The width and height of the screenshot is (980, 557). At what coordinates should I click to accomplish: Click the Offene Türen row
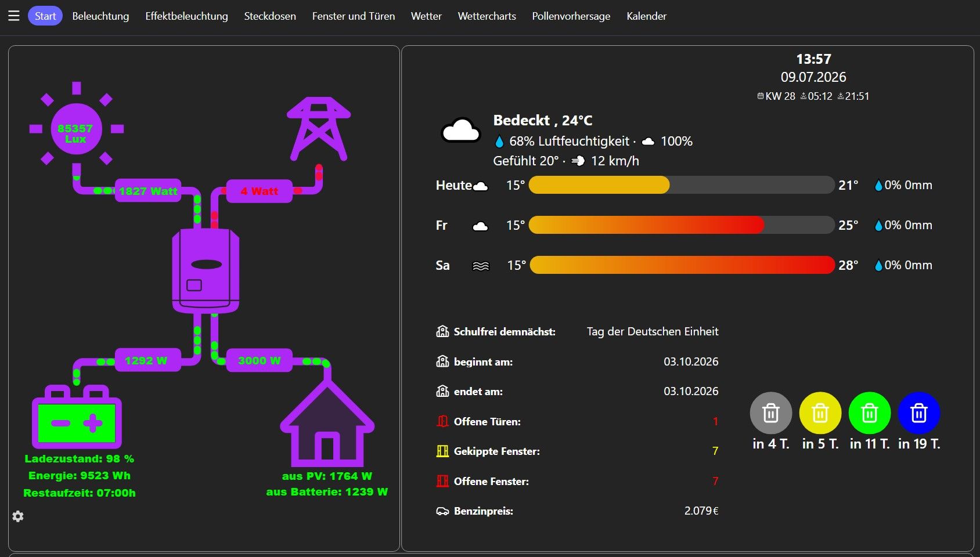point(577,421)
